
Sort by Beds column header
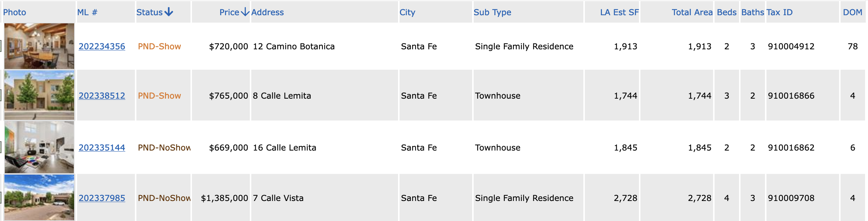[x=727, y=12]
